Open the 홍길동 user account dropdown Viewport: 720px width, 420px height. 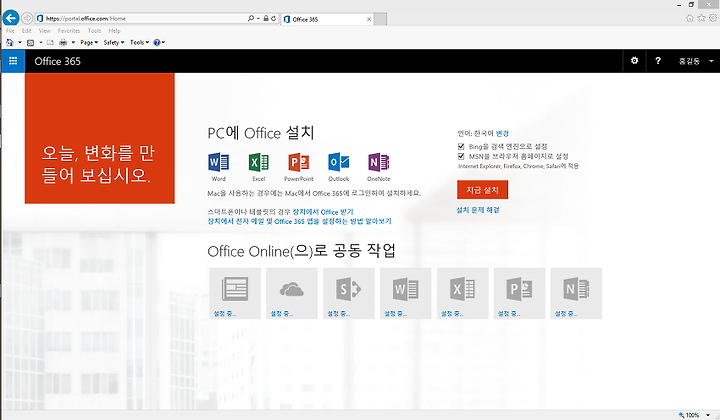coord(695,61)
